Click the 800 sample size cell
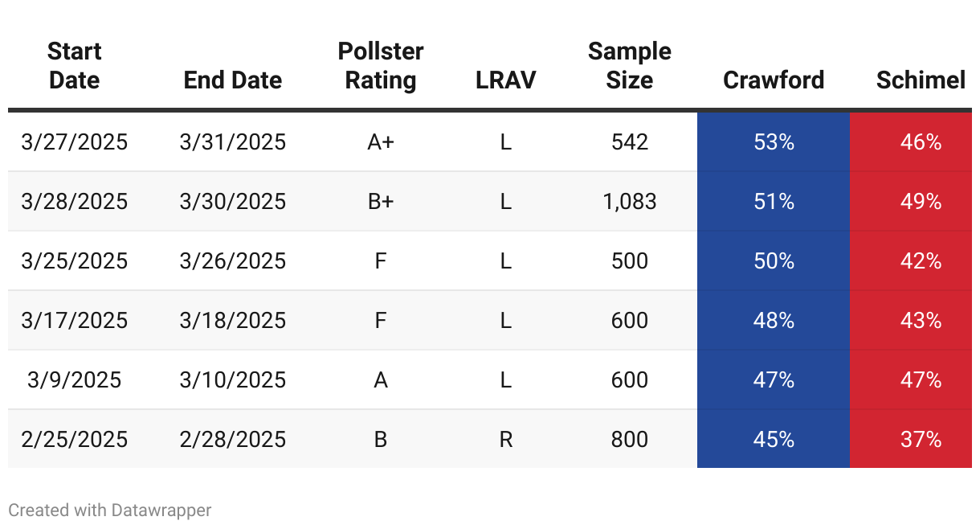The height and width of the screenshot is (529, 980). 629,440
